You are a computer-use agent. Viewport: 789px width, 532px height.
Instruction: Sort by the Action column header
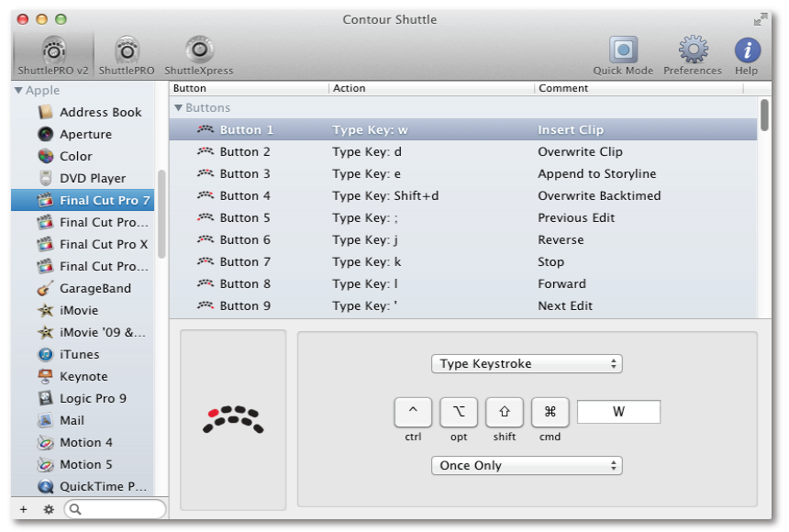(432, 88)
